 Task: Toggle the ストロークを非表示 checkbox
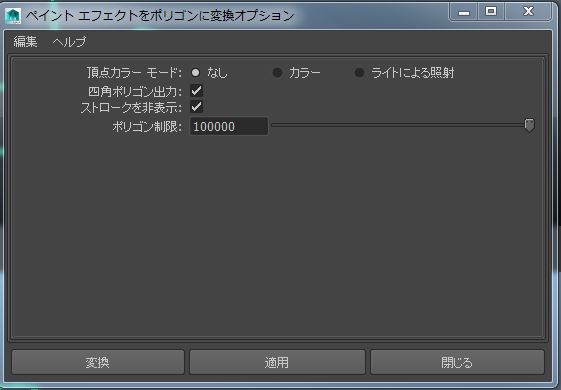point(196,107)
